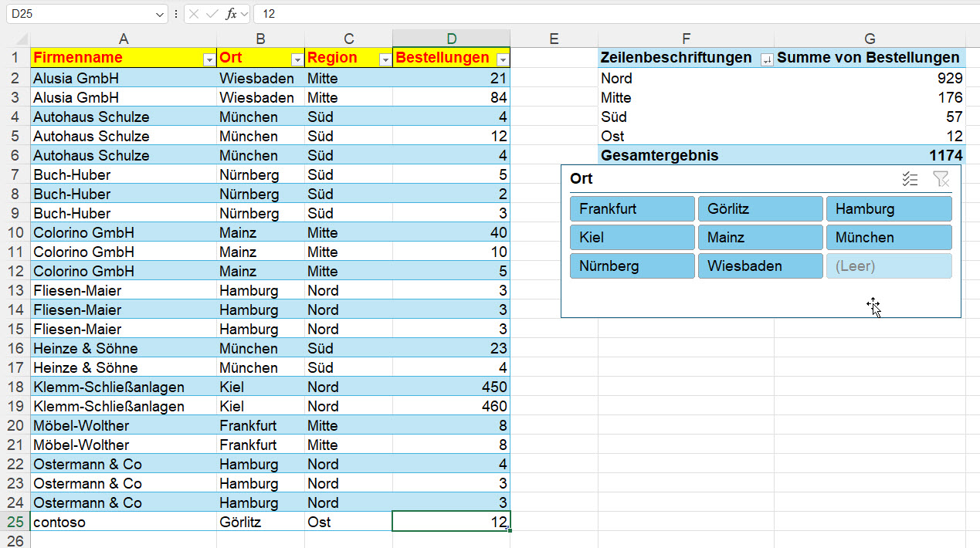The width and height of the screenshot is (980, 548).
Task: Click the Cancel X icon in formula bar
Action: (194, 14)
